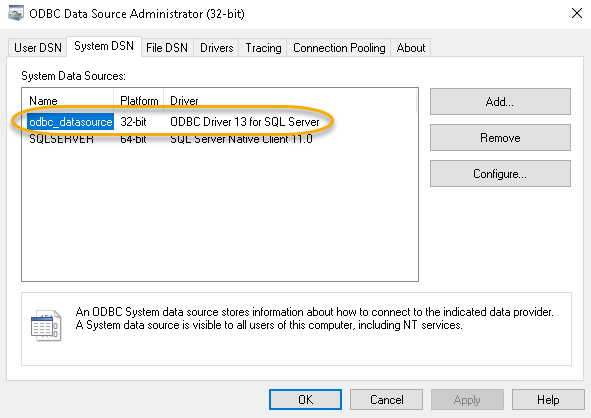Click 'SQL Server Native Client 11.0' cell
This screenshot has height=418, width=591.
241,139
